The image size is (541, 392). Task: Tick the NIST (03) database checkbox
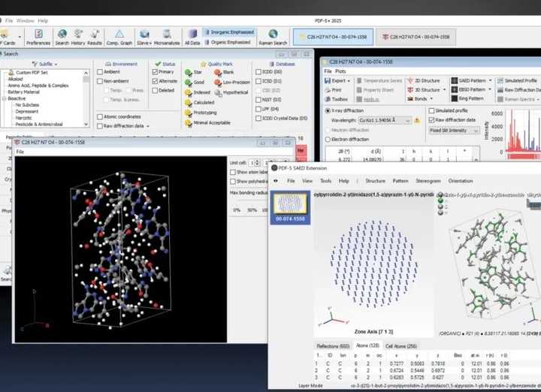(x=258, y=100)
